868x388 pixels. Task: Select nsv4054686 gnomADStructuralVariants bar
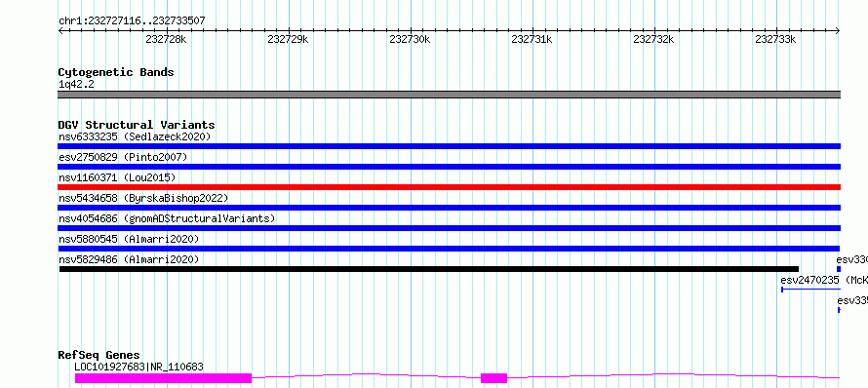449,228
